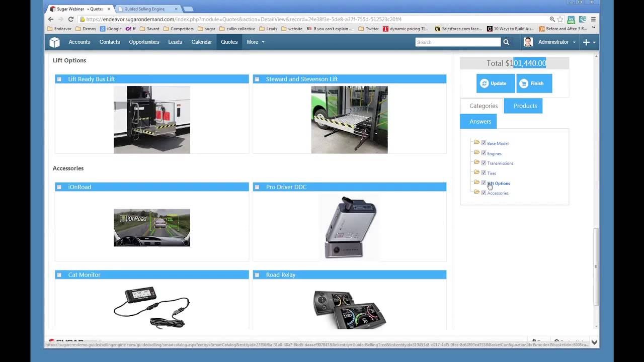The image size is (644, 362).
Task: Expand the Administrator account dropdown
Action: (x=556, y=42)
